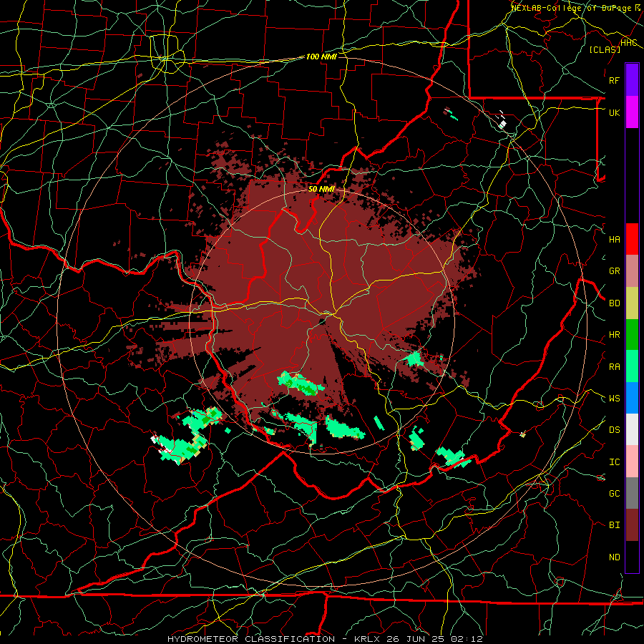Click the Hydrometeor Classification KRLX caption
This screenshot has height=644, width=644.
click(325, 639)
